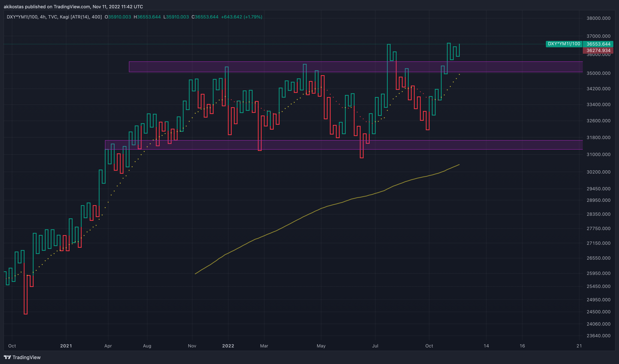Click the 37000.000 price axis label
This screenshot has height=364, width=619.
(598, 36)
